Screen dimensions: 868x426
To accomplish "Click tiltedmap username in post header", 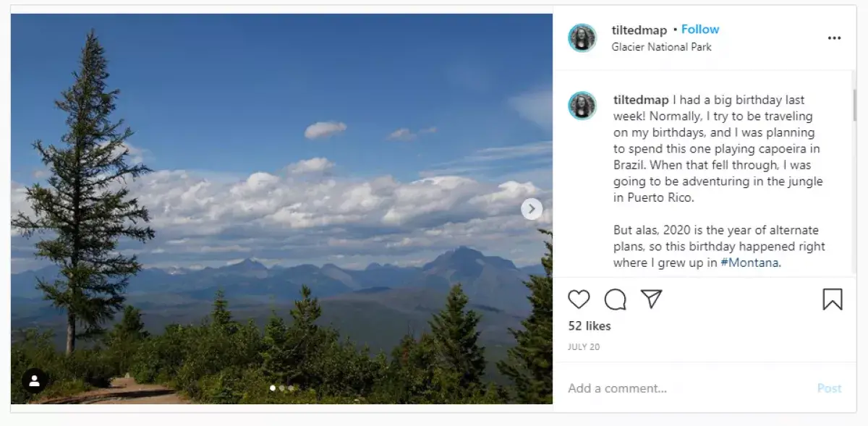I will click(639, 30).
